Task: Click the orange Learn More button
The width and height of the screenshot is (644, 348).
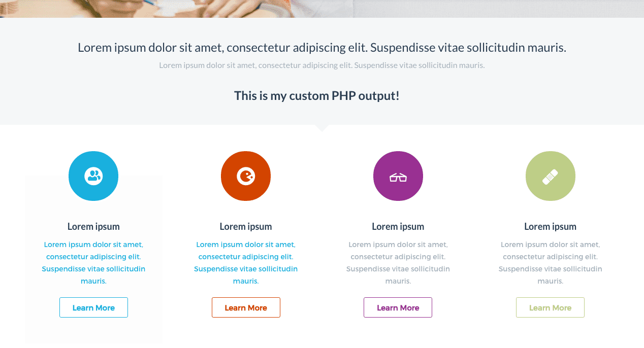Action: pyautogui.click(x=246, y=307)
